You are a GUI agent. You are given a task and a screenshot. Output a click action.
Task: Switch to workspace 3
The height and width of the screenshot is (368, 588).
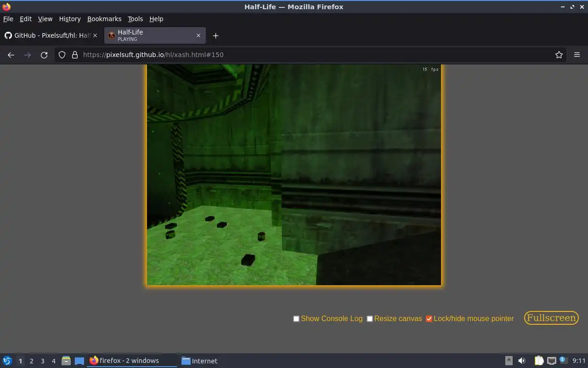click(42, 361)
